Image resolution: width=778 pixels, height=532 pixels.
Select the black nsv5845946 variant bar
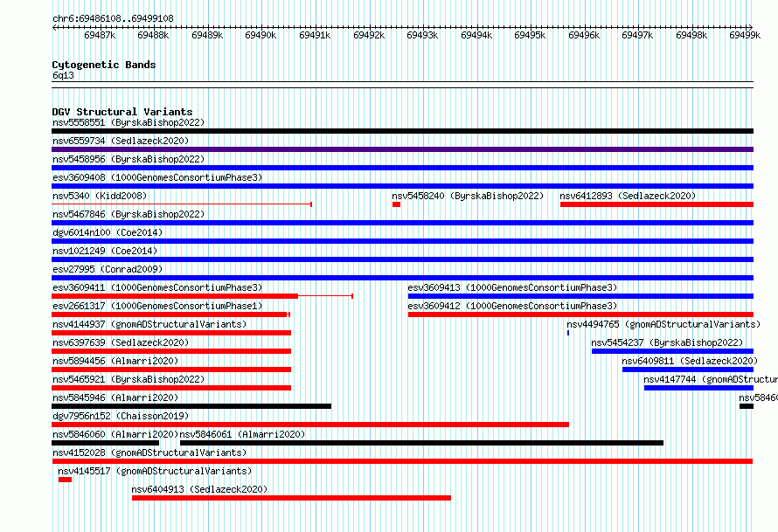tap(191, 406)
